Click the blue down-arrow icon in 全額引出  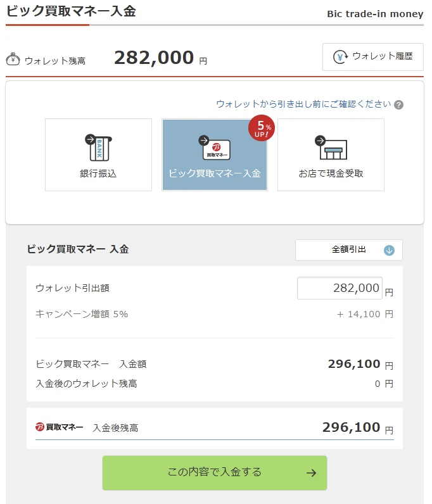[x=389, y=250]
